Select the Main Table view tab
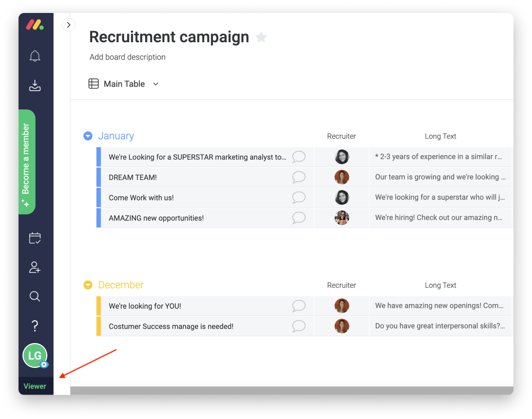Image resolution: width=532 pixels, height=419 pixels. pos(124,84)
